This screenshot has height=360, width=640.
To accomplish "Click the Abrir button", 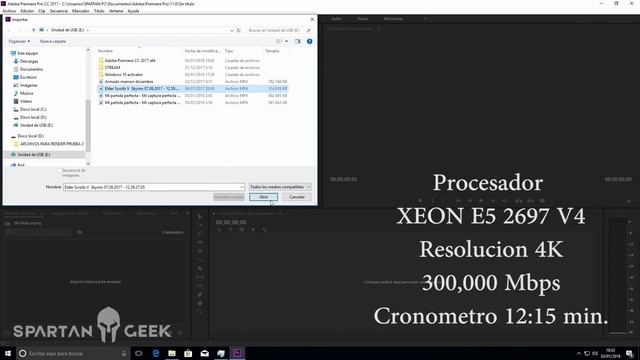I will click(263, 197).
